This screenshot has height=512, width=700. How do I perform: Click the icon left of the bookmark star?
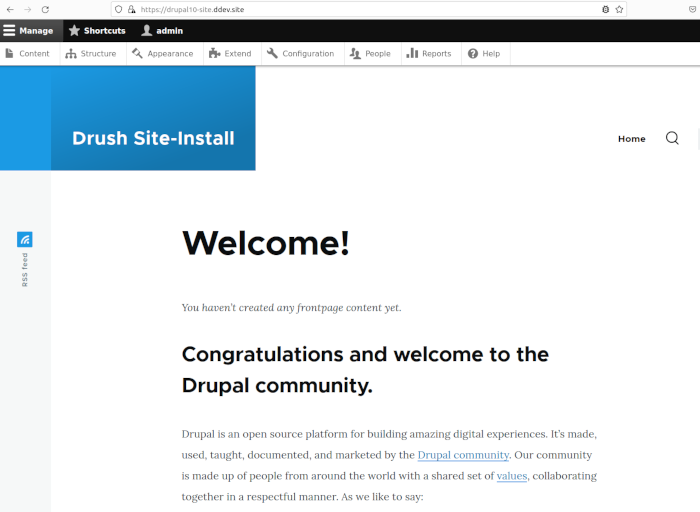click(x=605, y=9)
